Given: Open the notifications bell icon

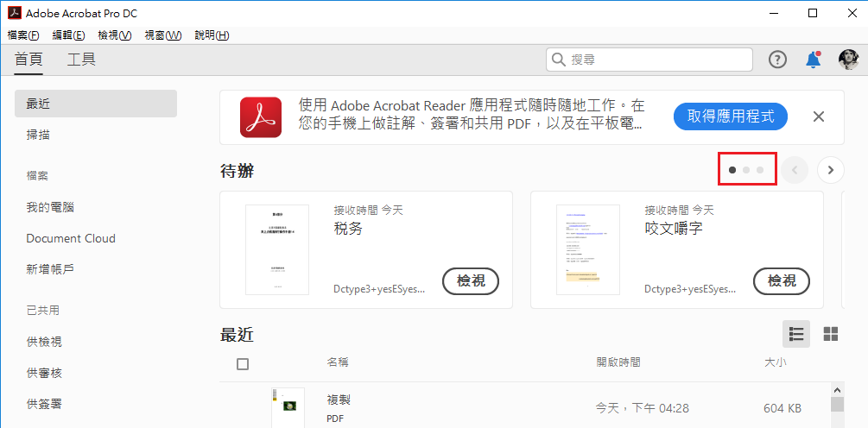Looking at the screenshot, I should [x=813, y=60].
